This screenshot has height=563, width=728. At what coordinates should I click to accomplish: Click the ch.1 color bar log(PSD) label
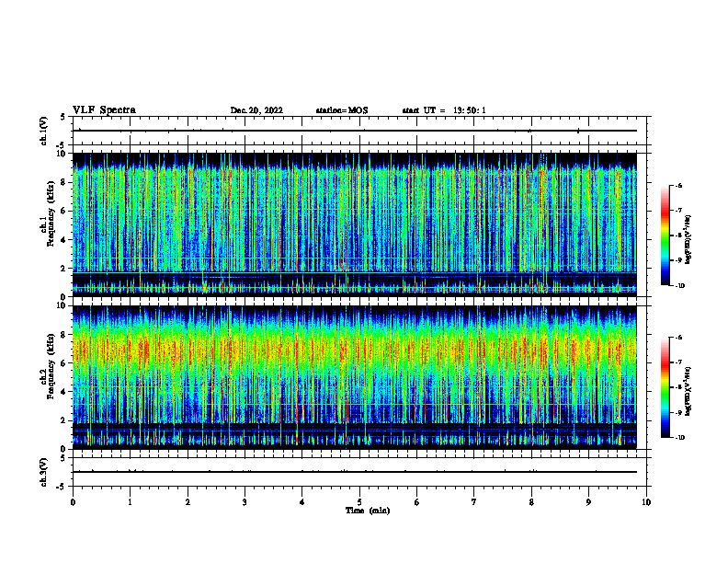689,239
